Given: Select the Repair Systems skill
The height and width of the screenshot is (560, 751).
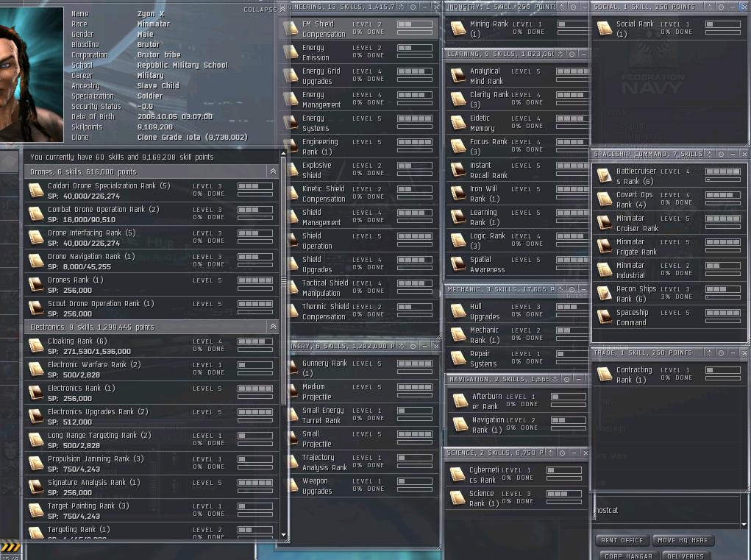Looking at the screenshot, I should coord(517,359).
